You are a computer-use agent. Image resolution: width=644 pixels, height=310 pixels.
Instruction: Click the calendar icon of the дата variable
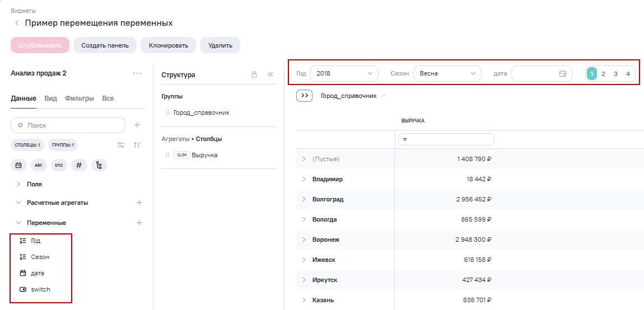click(x=23, y=273)
